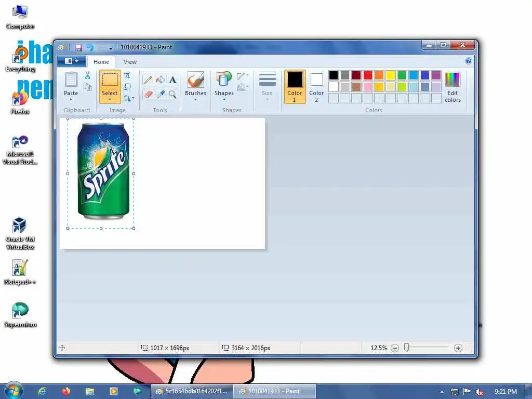Click the Copy icon
This screenshot has height=399, width=532.
(x=87, y=87)
